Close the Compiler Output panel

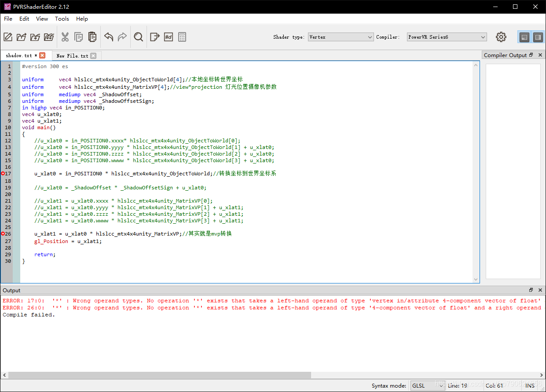pyautogui.click(x=540, y=55)
